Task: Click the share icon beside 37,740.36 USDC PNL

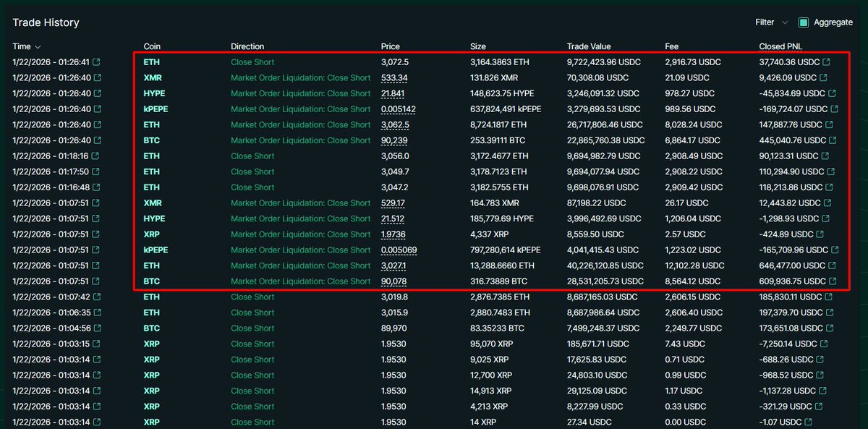Action: pyautogui.click(x=827, y=62)
